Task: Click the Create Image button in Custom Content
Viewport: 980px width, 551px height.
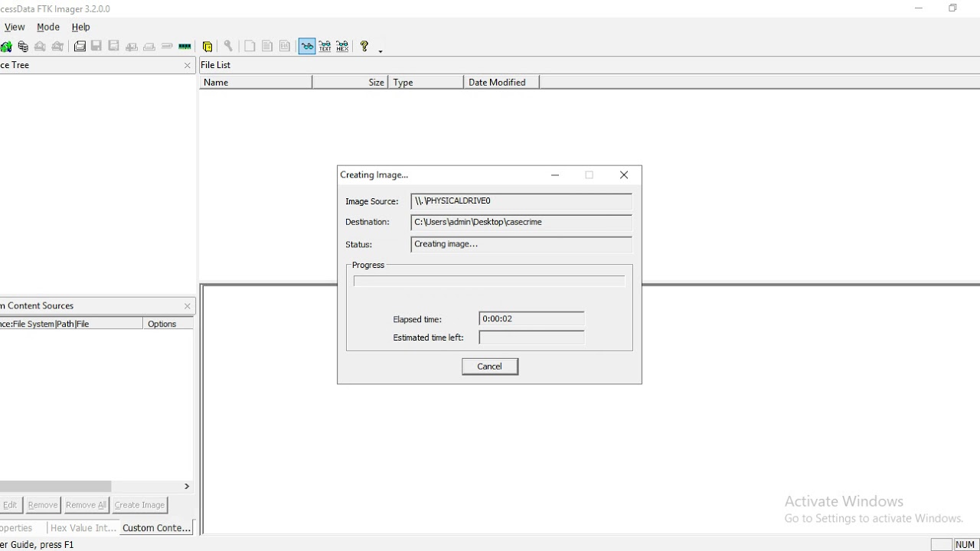Action: click(139, 505)
